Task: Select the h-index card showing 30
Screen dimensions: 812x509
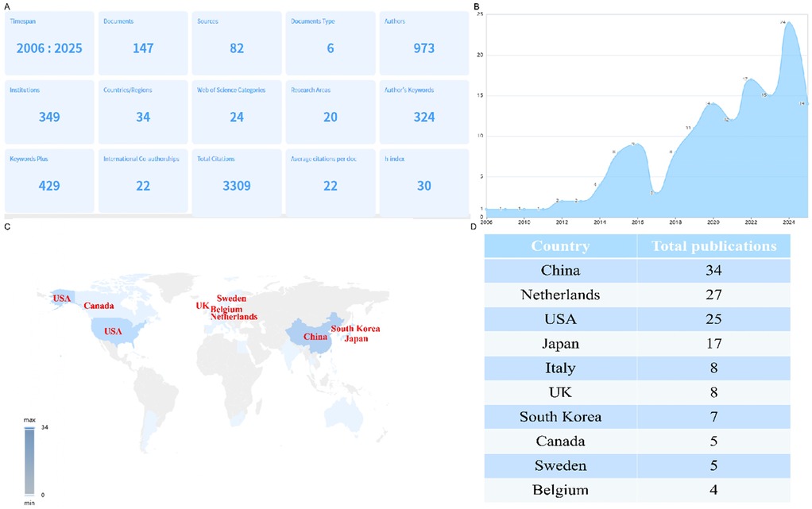Action: click(423, 180)
